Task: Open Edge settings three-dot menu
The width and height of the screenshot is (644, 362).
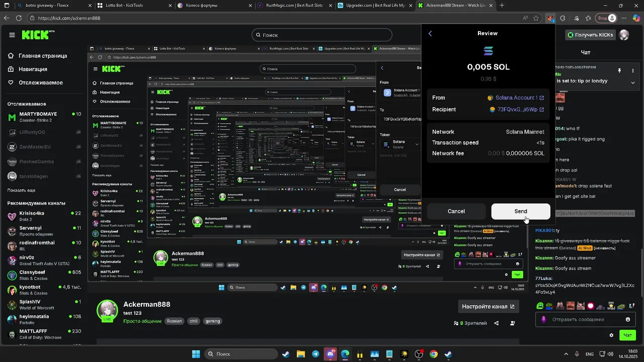Action: tap(623, 18)
